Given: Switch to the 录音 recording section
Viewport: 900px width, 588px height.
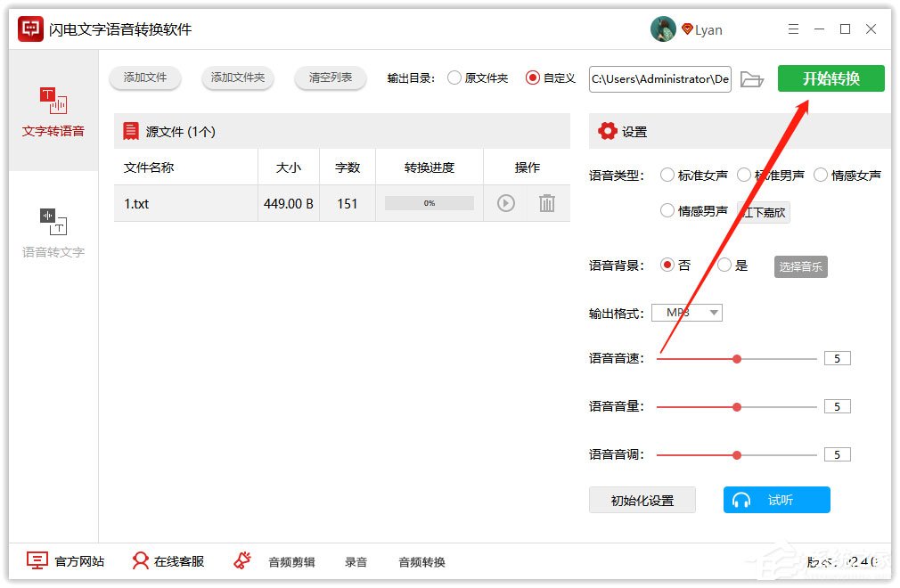Looking at the screenshot, I should point(355,561).
